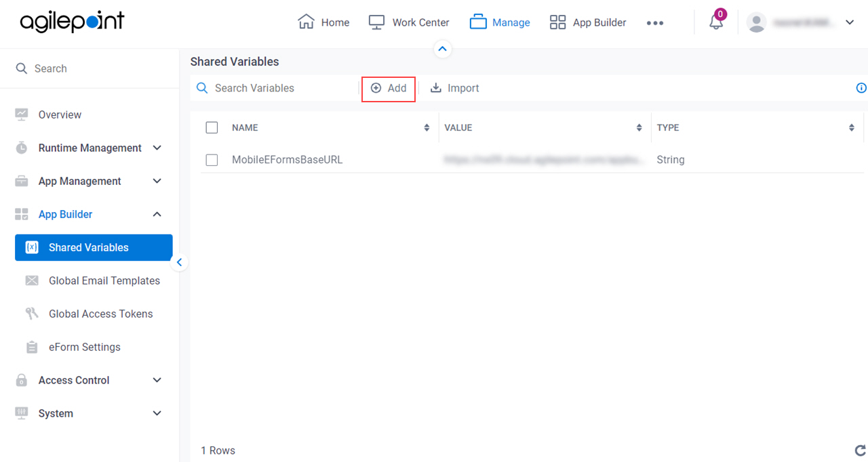Viewport: 868px width, 462px height.
Task: Click the sidebar search magnifier icon
Action: pyautogui.click(x=22, y=68)
